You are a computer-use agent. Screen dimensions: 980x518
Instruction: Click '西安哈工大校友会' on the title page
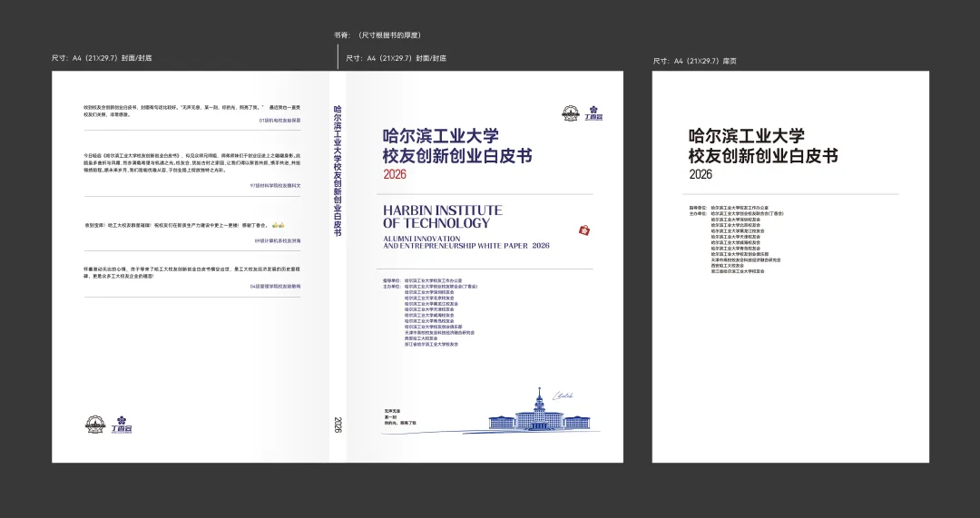728,266
